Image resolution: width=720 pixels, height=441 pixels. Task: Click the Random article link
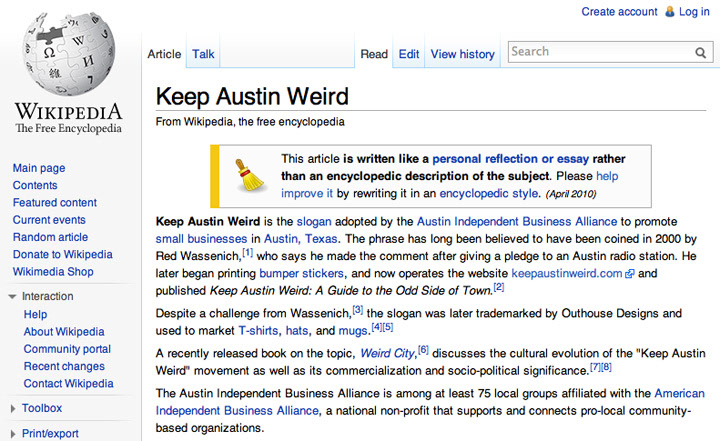pyautogui.click(x=51, y=237)
